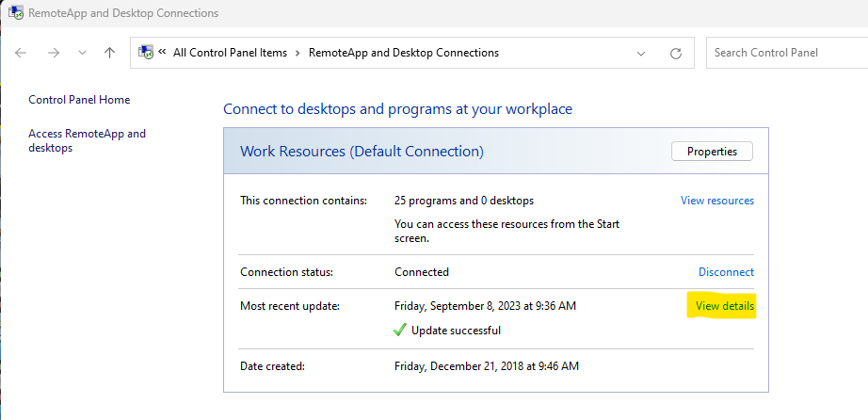This screenshot has height=420, width=868.
Task: Click the December 21, 2018 creation date
Action: (487, 366)
